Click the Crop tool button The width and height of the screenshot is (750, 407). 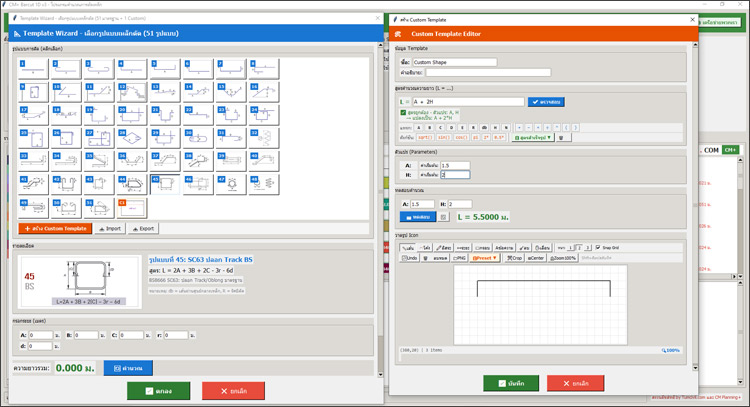(517, 257)
